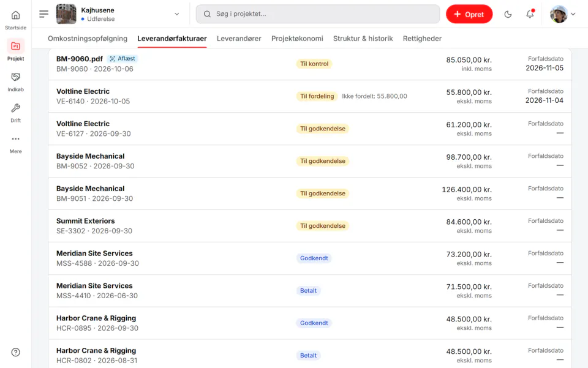
Task: Switch to the Projektøkonomi tab
Action: (x=297, y=39)
